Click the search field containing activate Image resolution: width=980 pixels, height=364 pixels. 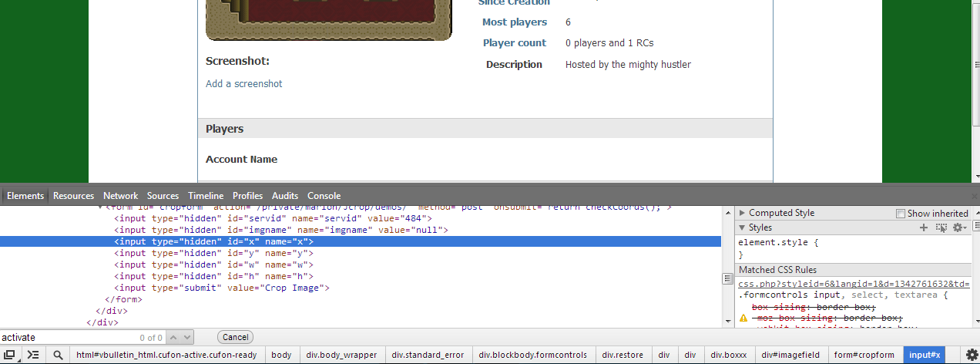pos(82,337)
